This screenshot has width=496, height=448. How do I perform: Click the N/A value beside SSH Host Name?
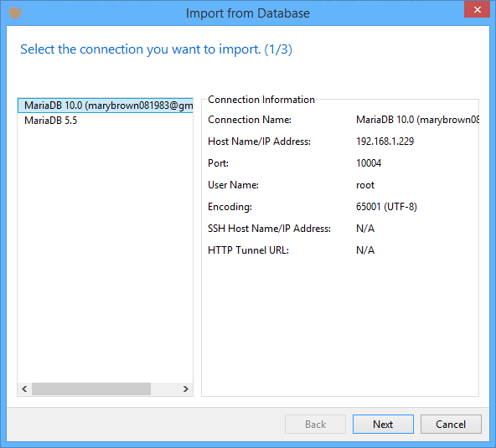tap(365, 229)
